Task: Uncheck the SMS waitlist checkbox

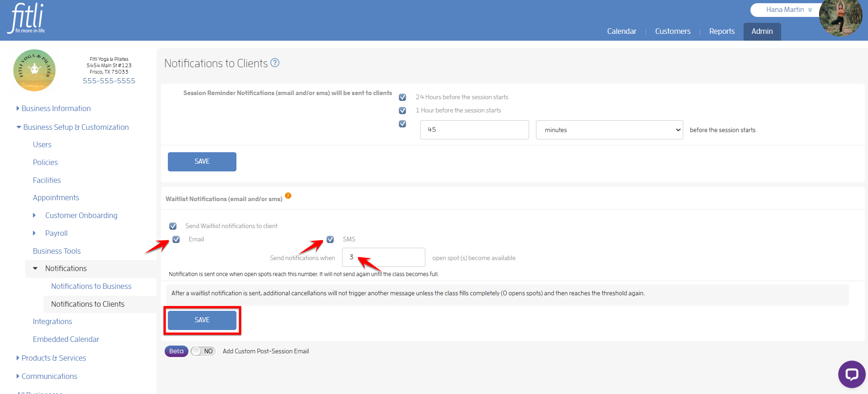Action: tap(330, 240)
